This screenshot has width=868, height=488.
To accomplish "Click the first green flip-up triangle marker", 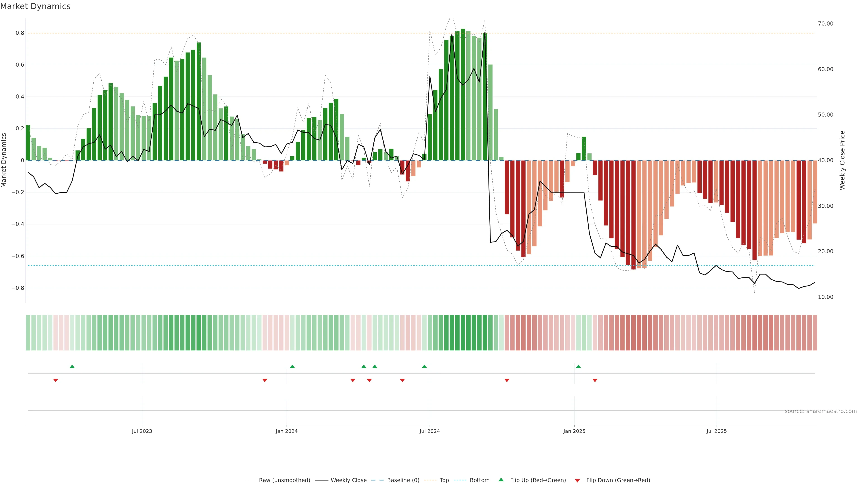I will coord(72,366).
